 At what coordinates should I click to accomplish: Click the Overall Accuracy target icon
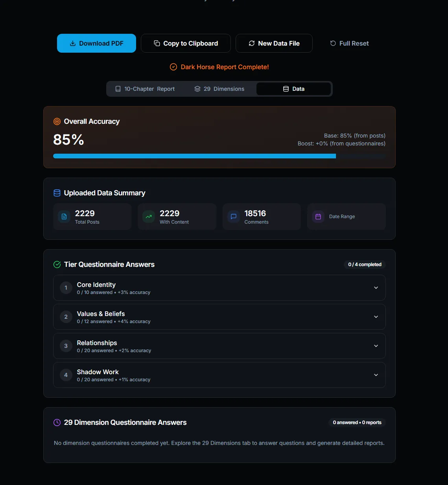pyautogui.click(x=57, y=121)
